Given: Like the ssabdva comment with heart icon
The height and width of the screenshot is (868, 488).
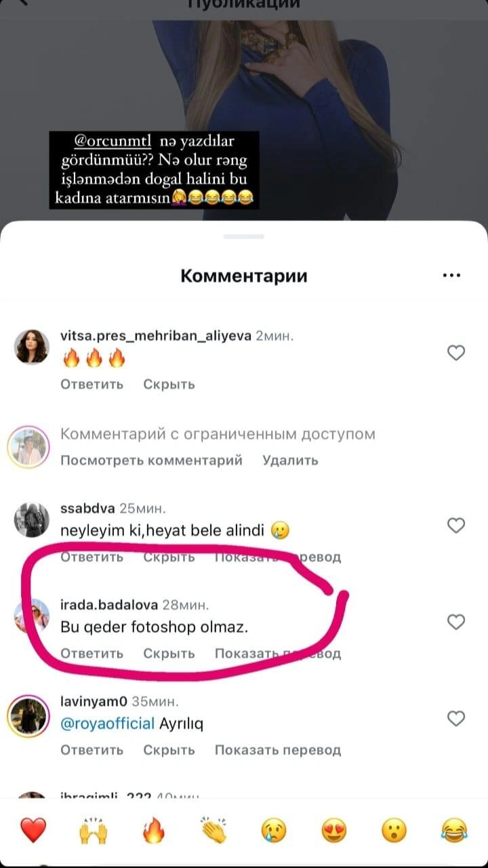Looking at the screenshot, I should click(x=457, y=526).
